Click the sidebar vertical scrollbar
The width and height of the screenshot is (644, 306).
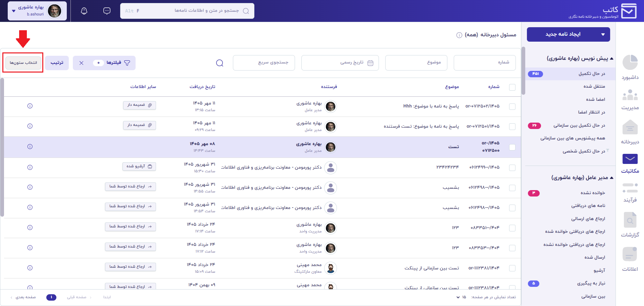(523, 71)
